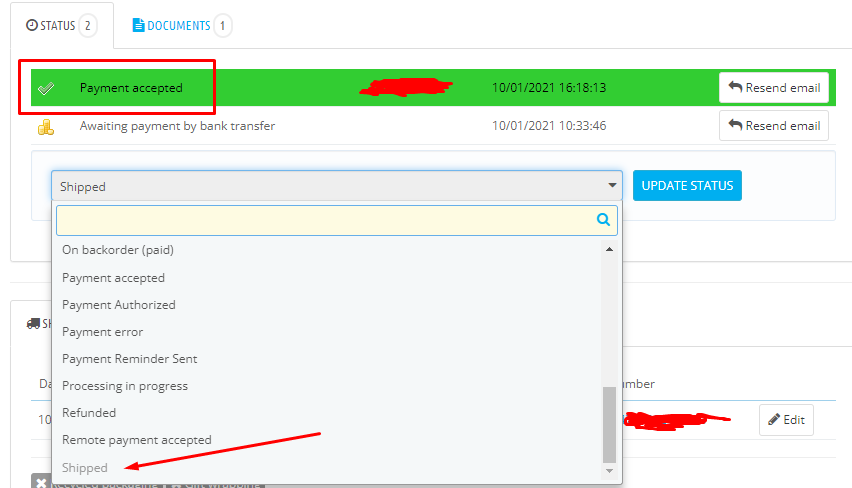852x488 pixels.
Task: Switch to the Documents tab
Action: [181, 26]
